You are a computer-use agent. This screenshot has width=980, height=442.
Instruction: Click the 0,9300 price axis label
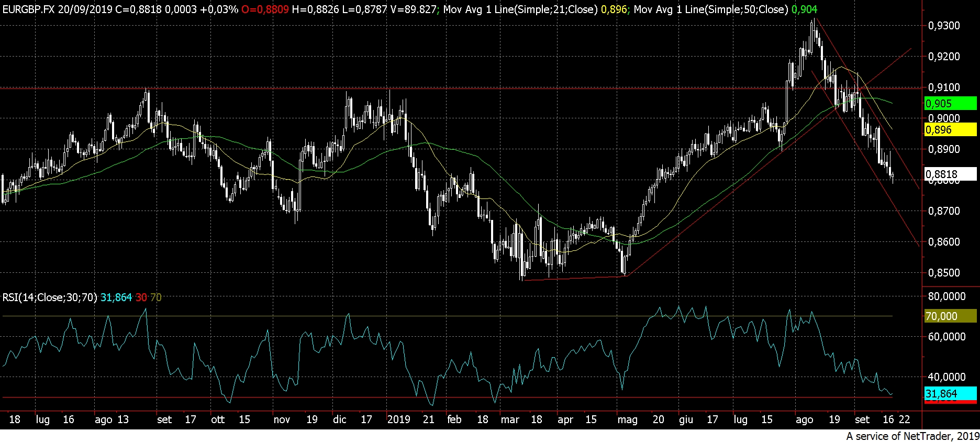click(x=944, y=26)
